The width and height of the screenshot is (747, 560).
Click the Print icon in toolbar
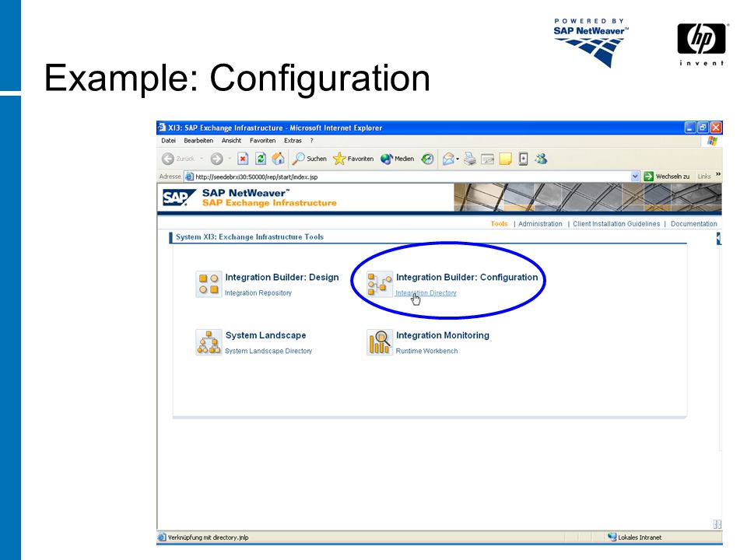(470, 159)
